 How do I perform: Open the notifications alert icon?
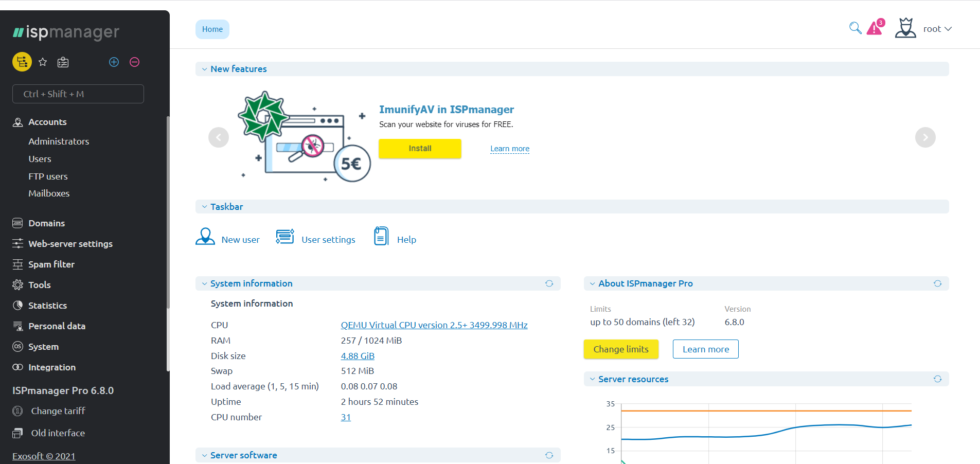click(x=875, y=28)
